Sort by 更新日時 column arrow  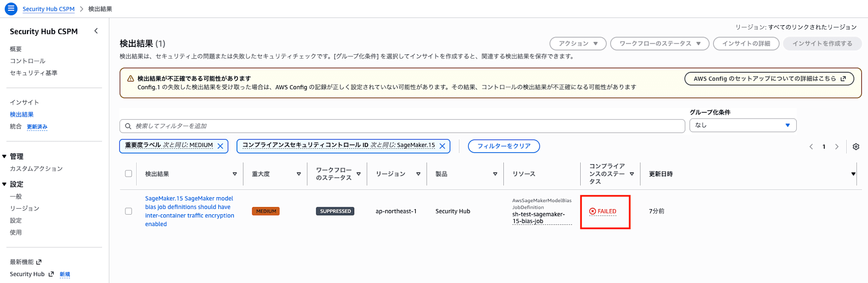tap(853, 174)
